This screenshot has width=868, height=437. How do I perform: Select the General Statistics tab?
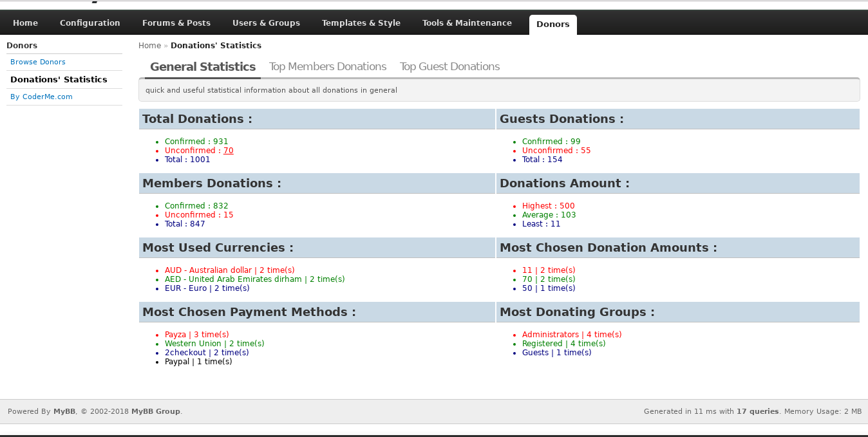click(202, 67)
